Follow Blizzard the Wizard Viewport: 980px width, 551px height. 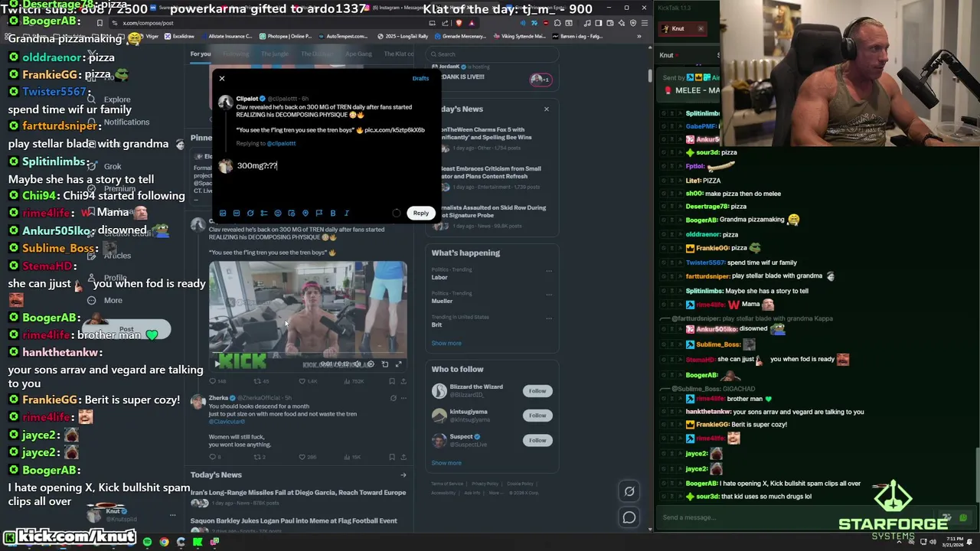coord(537,391)
